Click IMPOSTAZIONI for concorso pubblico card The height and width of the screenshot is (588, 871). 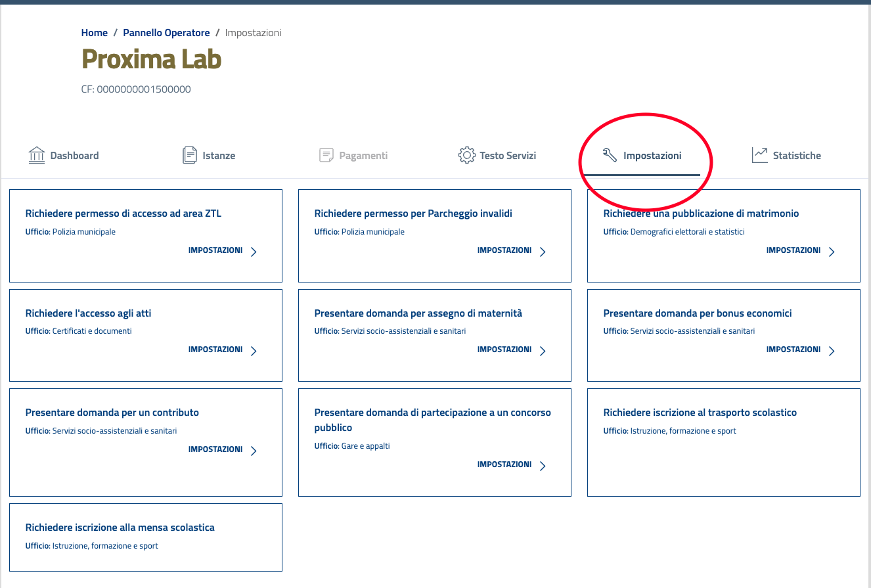pyautogui.click(x=504, y=464)
